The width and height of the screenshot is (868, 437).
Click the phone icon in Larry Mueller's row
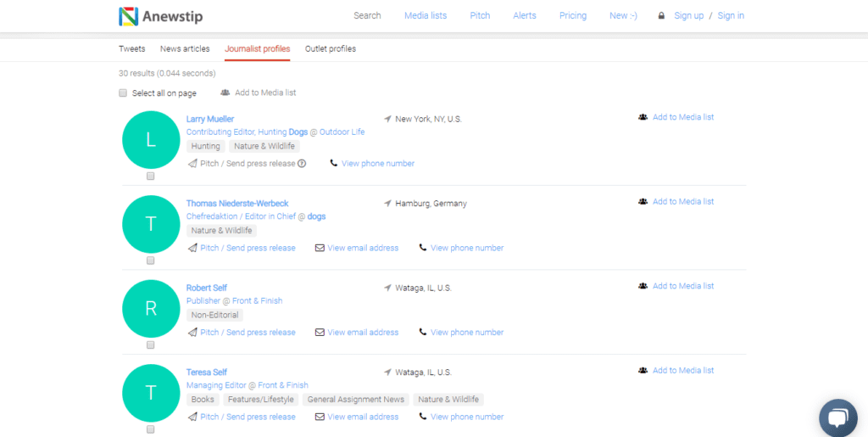click(334, 164)
